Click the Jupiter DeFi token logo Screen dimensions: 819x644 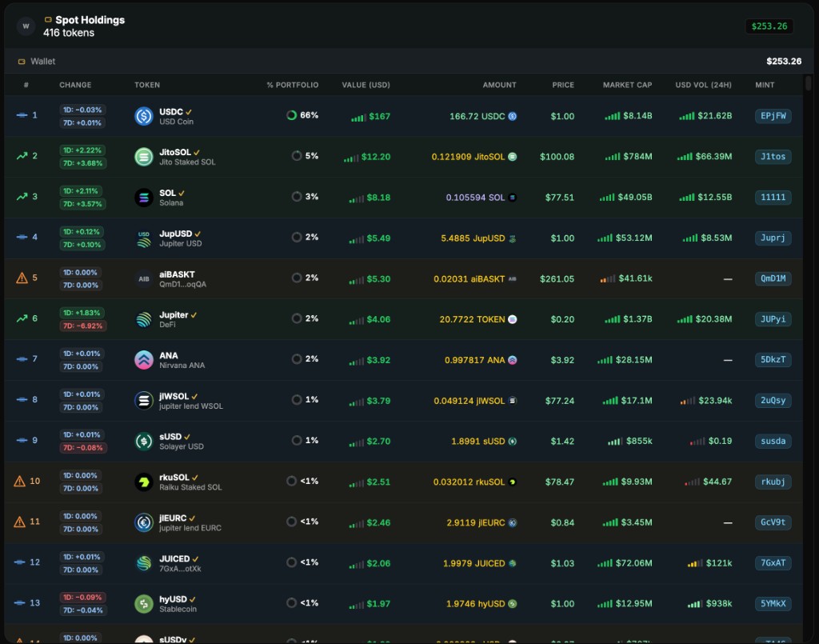click(144, 319)
